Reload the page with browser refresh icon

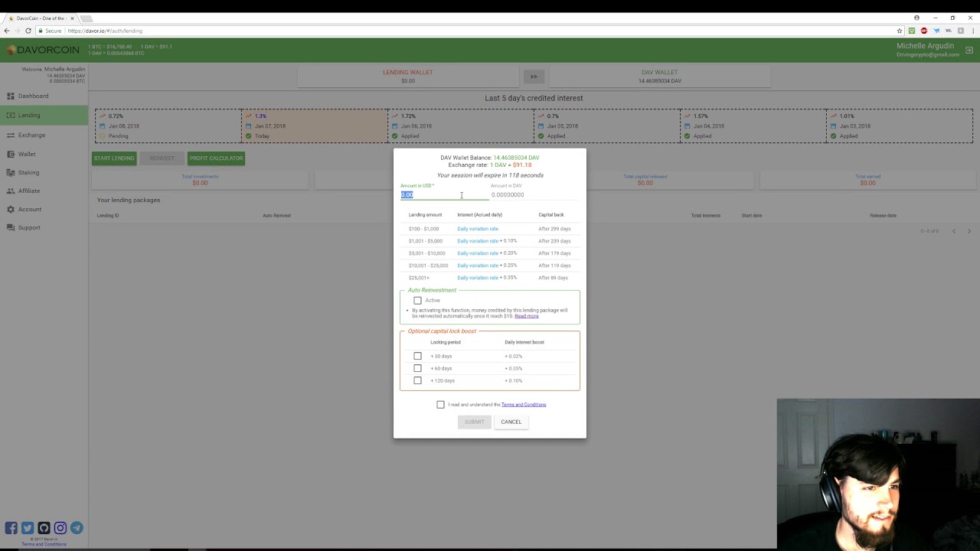pos(28,31)
